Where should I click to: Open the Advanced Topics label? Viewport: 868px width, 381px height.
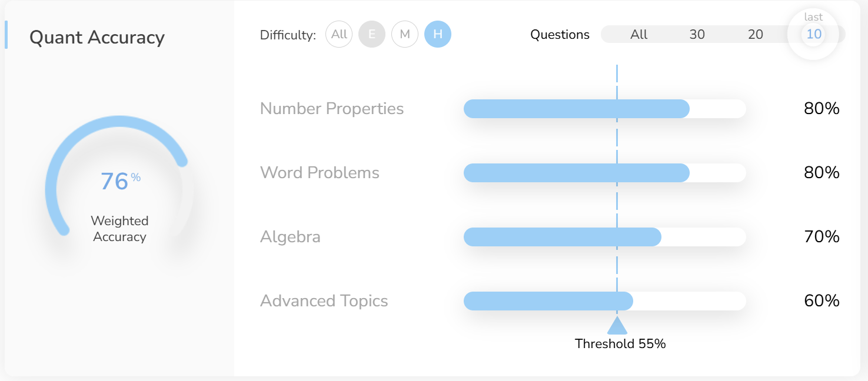[324, 301]
